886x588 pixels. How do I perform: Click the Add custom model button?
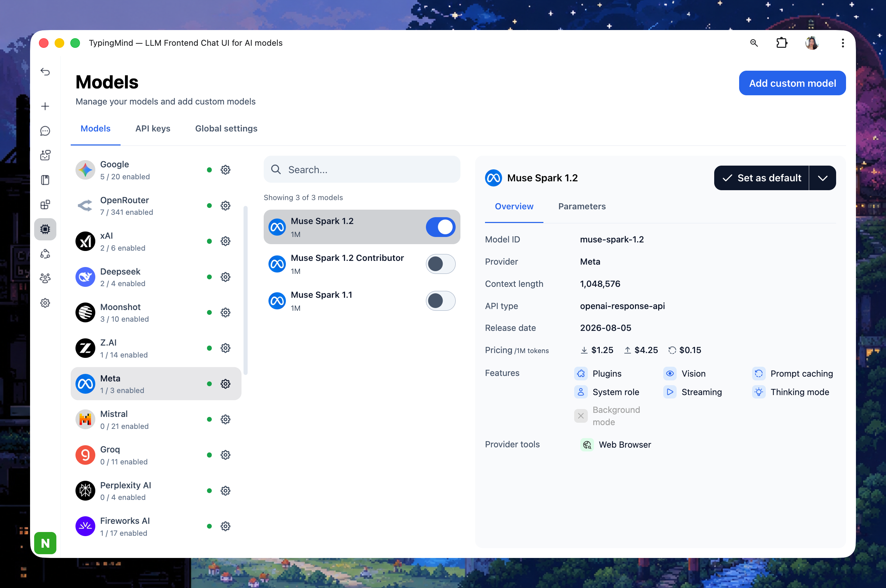(x=792, y=83)
